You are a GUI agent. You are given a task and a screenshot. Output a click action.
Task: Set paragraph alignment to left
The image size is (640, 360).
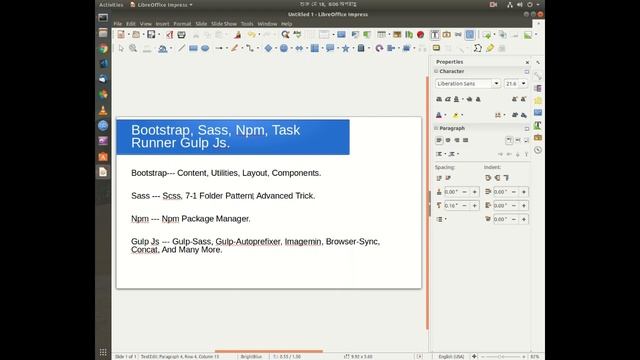tap(439, 140)
